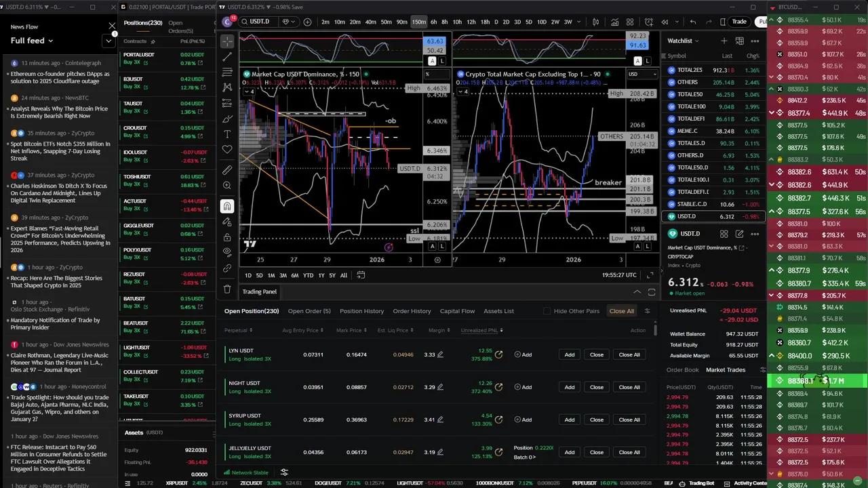Toggle hide all drawings eye icon
Image resolution: width=868 pixels, height=488 pixels.
click(x=227, y=251)
